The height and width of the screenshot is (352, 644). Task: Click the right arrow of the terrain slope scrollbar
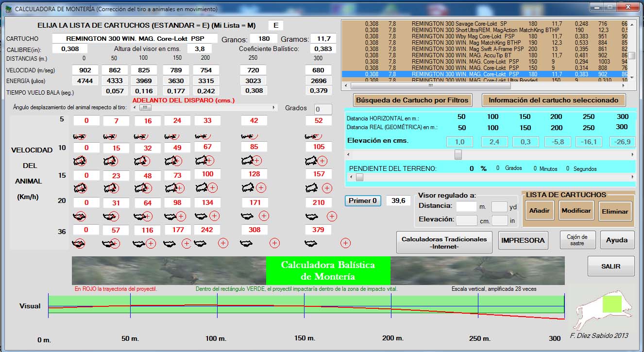click(x=632, y=178)
